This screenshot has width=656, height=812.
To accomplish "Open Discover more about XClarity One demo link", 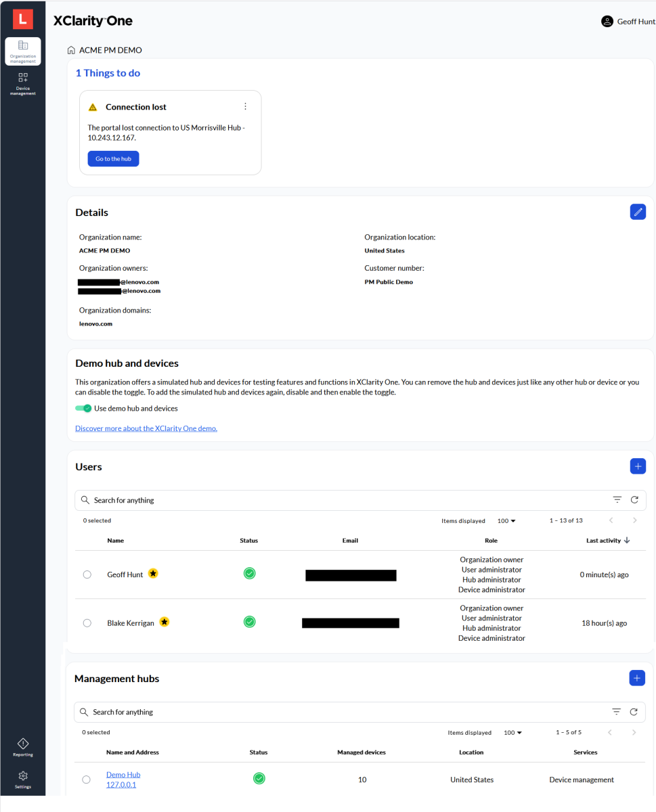I will [x=146, y=428].
